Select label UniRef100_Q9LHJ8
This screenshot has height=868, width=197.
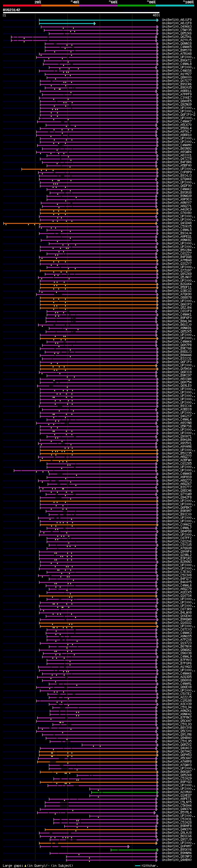coord(177,833)
